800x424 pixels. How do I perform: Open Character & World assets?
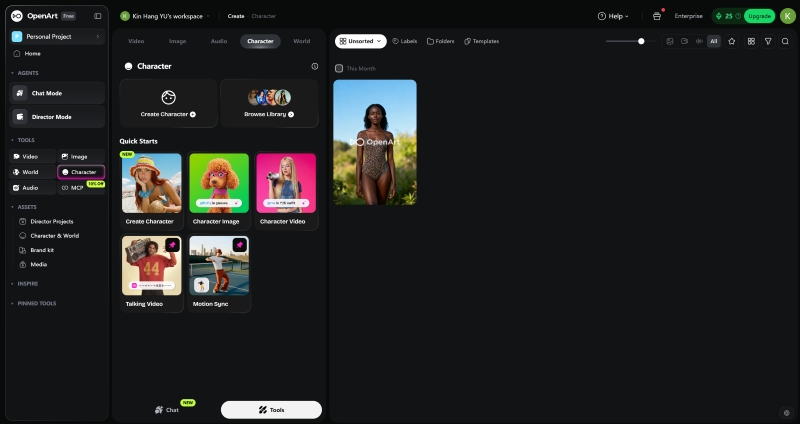(x=54, y=236)
